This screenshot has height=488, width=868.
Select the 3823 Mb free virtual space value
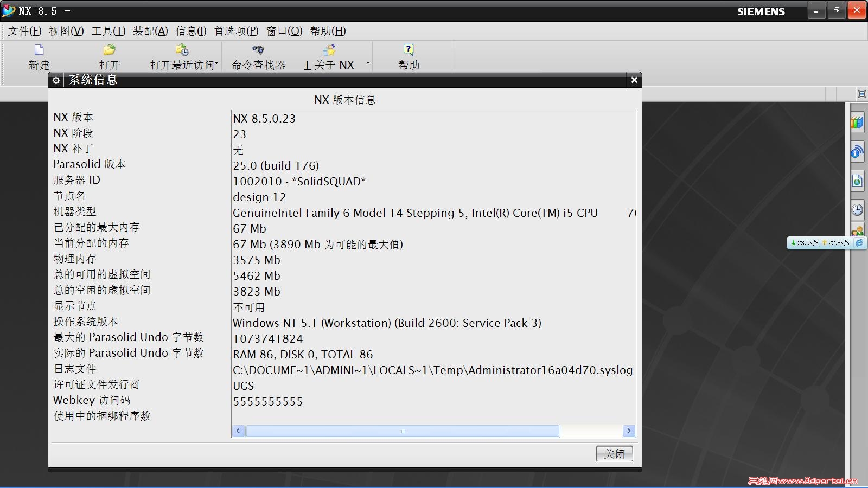(257, 291)
